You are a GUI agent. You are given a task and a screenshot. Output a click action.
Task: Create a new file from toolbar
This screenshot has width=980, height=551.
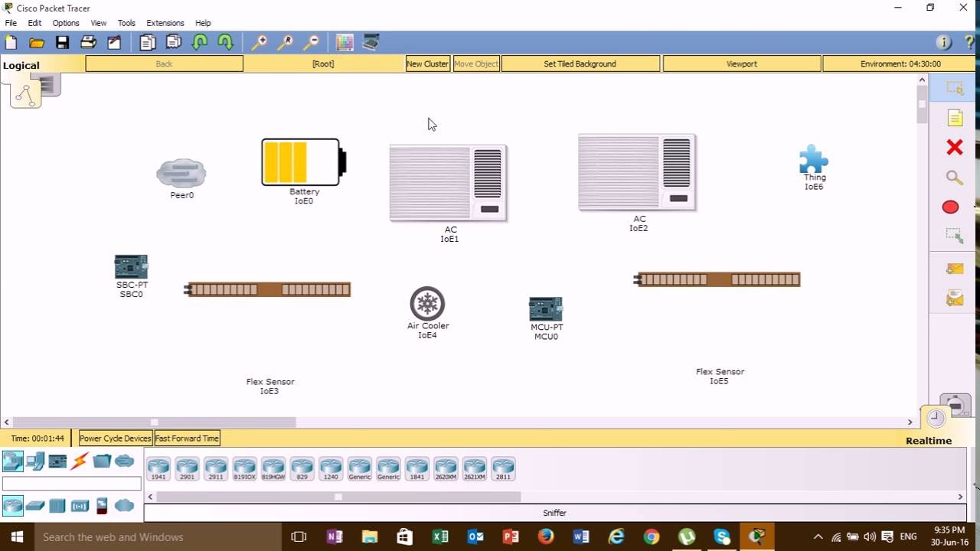[11, 43]
